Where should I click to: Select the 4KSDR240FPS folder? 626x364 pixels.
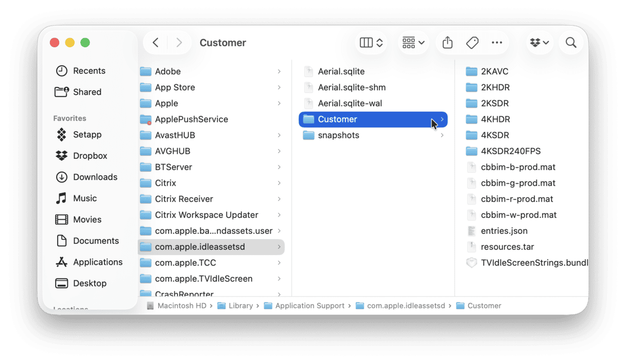click(x=510, y=151)
